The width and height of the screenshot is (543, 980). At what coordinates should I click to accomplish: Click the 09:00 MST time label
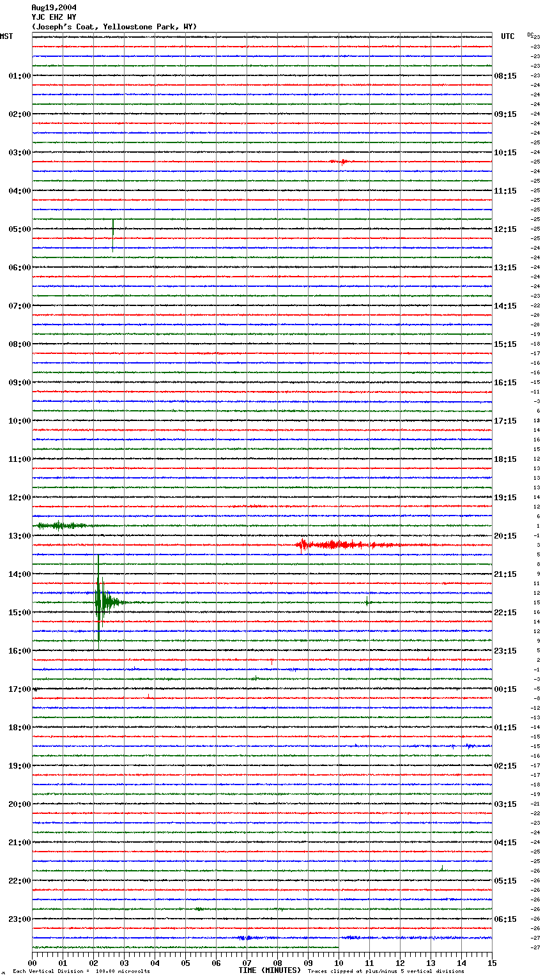20,383
